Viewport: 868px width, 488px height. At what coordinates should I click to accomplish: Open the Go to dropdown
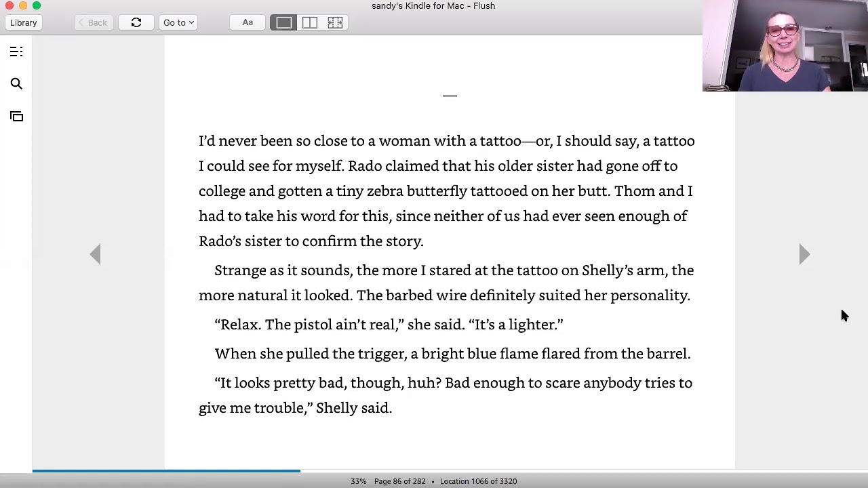point(179,22)
